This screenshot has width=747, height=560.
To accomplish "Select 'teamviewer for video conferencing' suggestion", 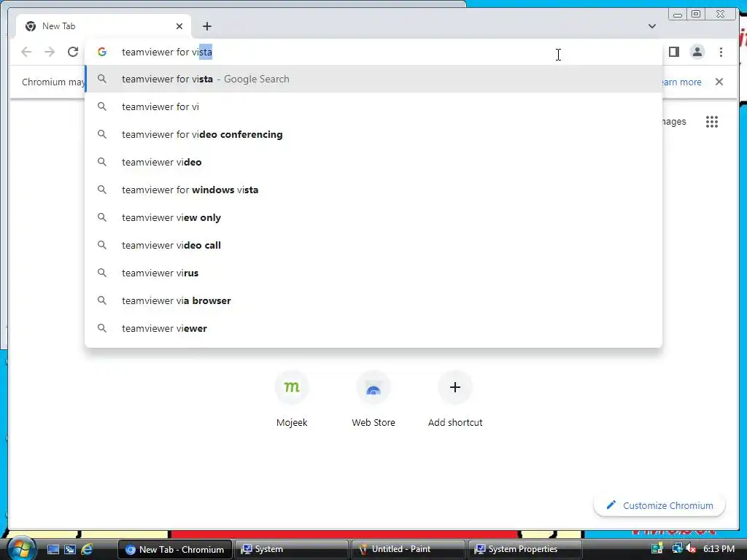I will pos(373,134).
